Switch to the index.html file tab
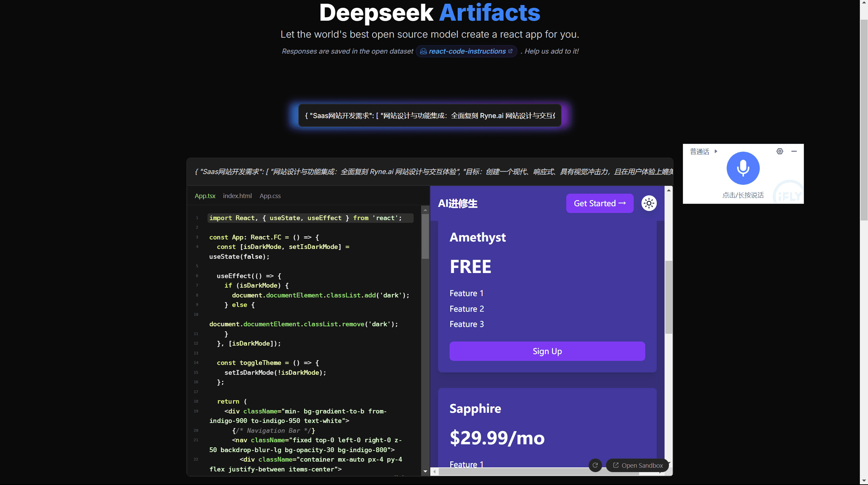This screenshot has width=868, height=485. click(x=237, y=196)
